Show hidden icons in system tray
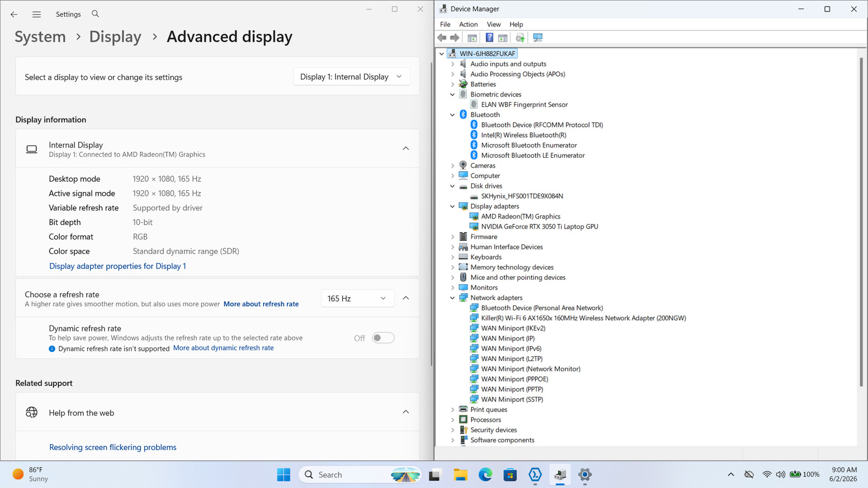The height and width of the screenshot is (488, 868). coord(731,474)
